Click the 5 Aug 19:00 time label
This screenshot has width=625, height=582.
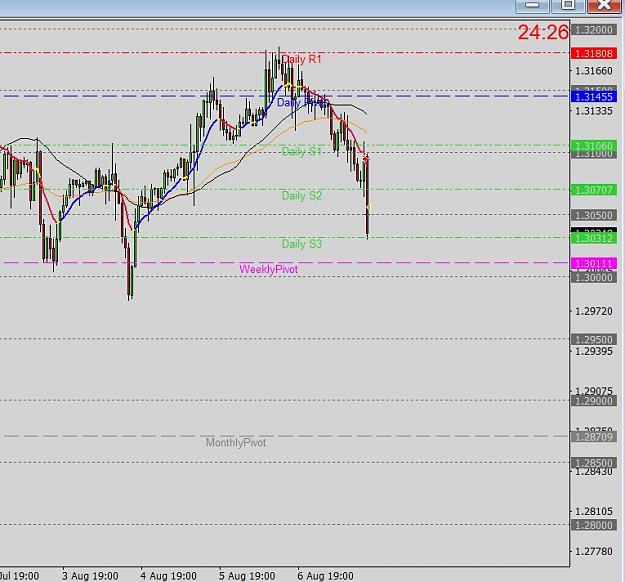click(x=247, y=576)
